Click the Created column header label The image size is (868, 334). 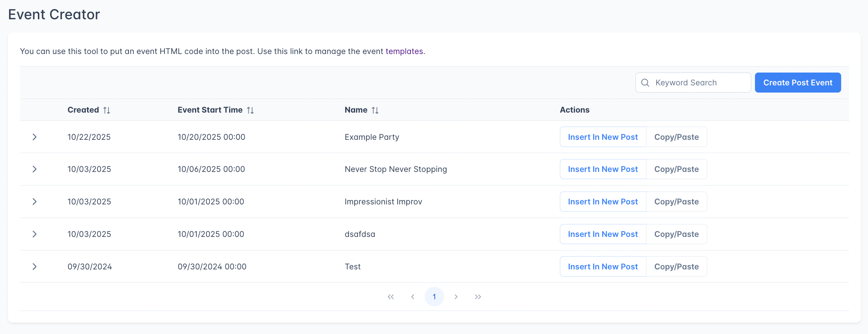(83, 110)
